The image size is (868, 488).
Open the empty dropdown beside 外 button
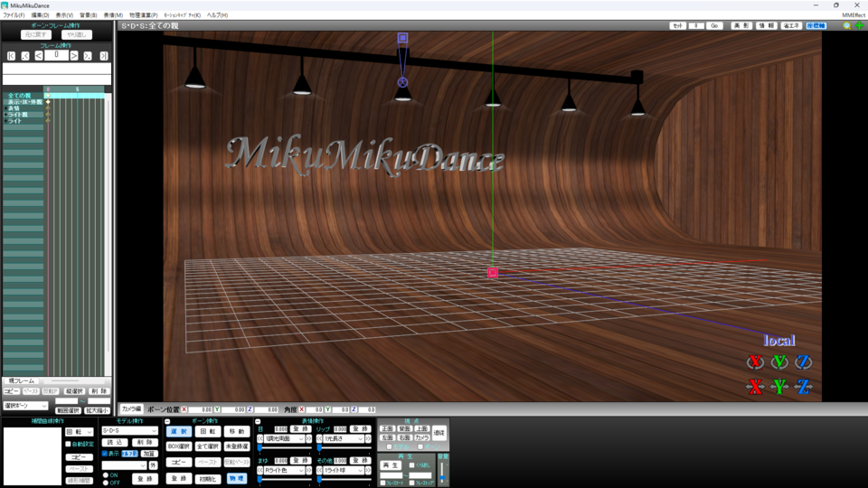tap(124, 465)
